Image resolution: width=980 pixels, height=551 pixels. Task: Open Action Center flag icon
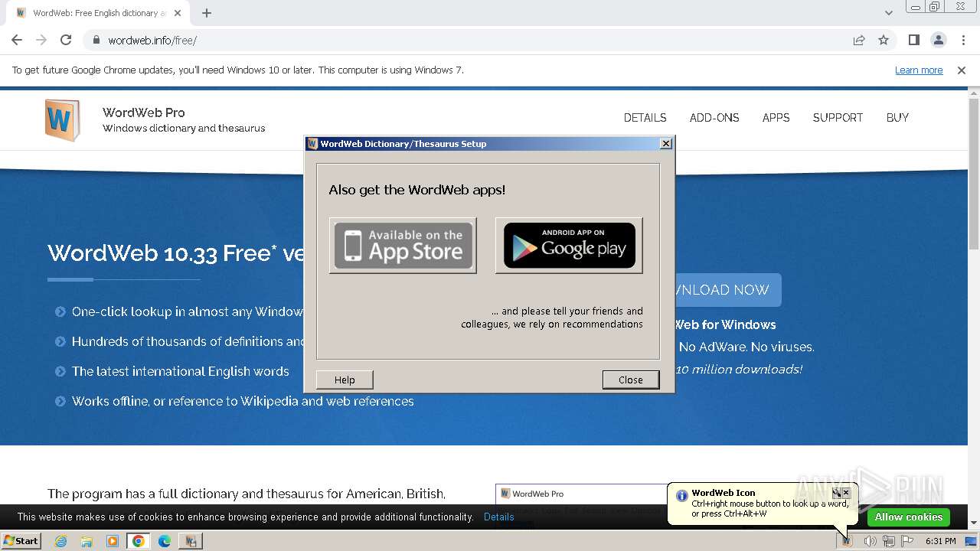[x=907, y=541]
